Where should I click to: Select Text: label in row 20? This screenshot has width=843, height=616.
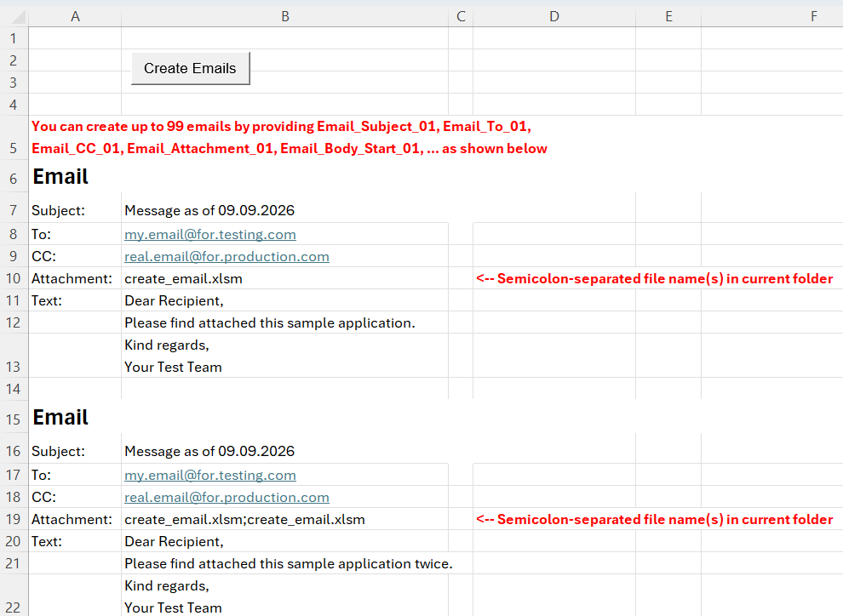(x=47, y=541)
